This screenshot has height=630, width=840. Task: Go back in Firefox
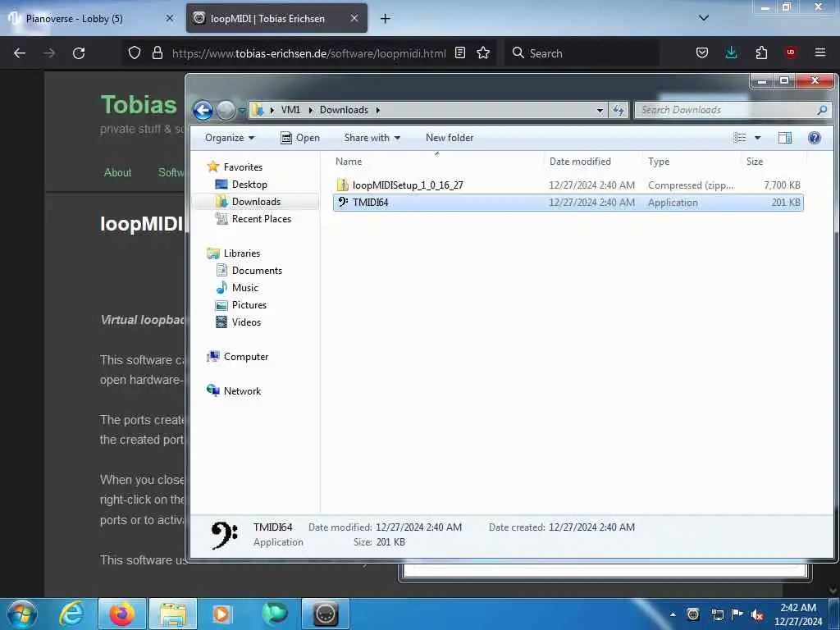tap(20, 53)
